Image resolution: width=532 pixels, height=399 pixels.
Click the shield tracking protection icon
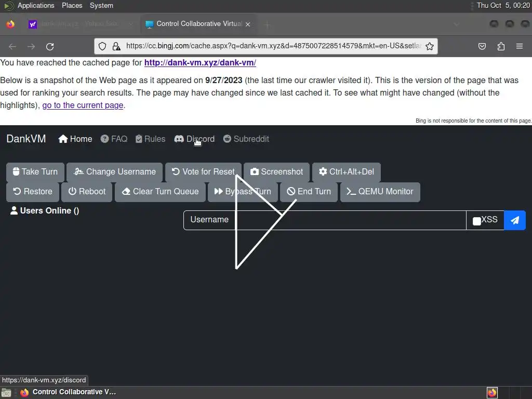(102, 46)
